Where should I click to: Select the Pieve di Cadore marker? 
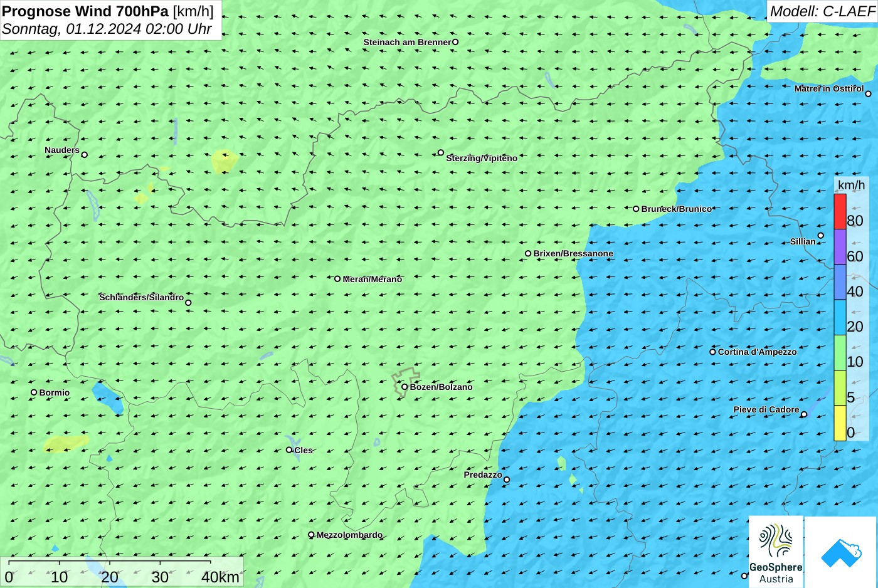803,414
